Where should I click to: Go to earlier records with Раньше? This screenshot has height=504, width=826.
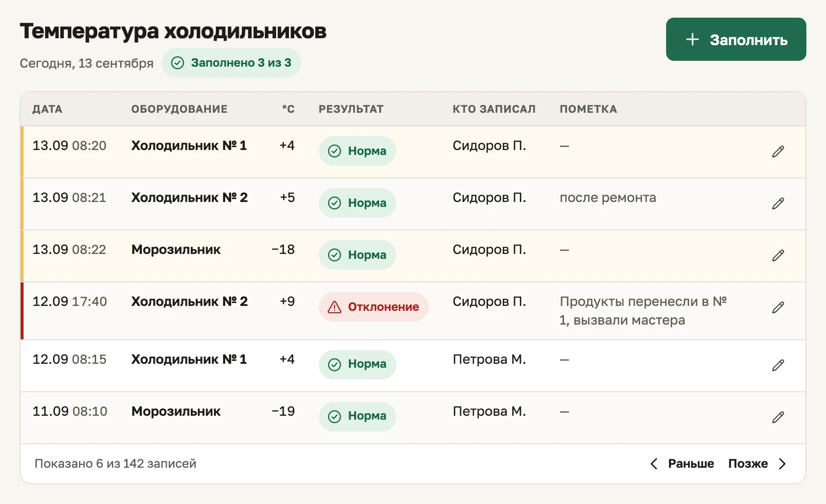click(682, 464)
